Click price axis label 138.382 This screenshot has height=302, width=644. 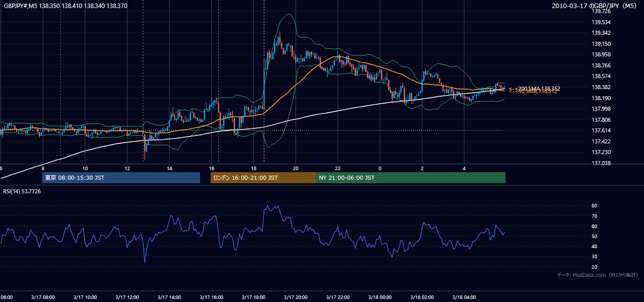pos(601,87)
